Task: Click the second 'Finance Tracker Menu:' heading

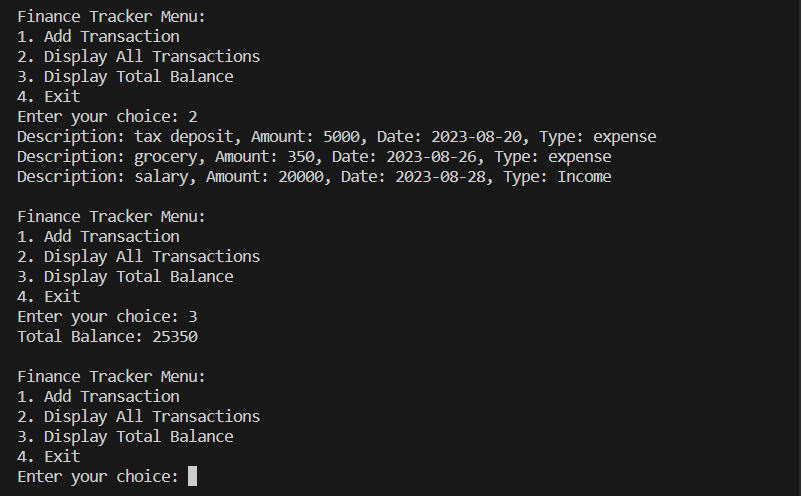Action: 111,217
